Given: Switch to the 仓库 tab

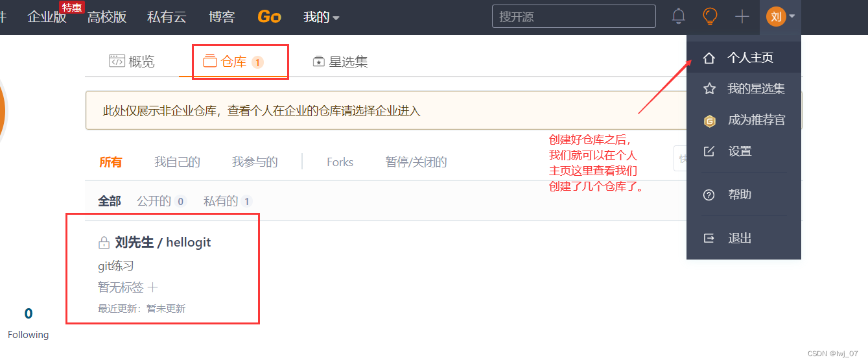Looking at the screenshot, I should [233, 62].
